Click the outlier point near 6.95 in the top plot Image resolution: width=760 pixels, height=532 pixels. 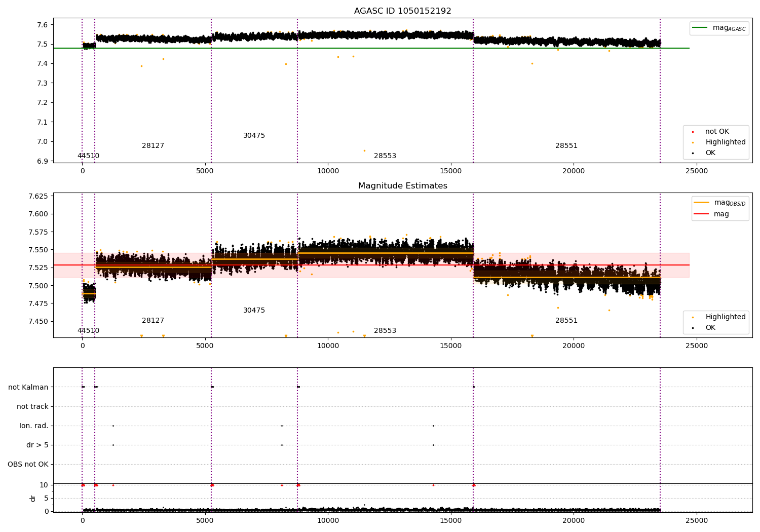coord(364,150)
